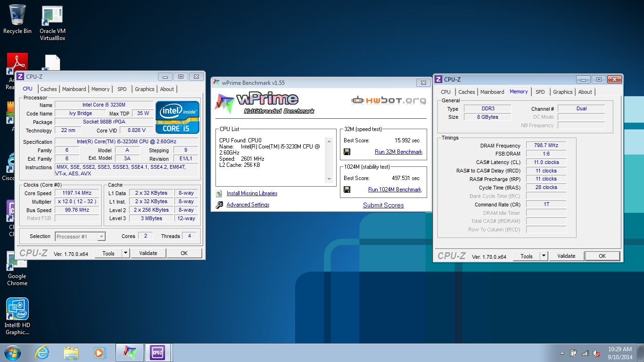Switch to CPU-Z taskbar button
Screen dimensions: 644x362
pos(157,353)
